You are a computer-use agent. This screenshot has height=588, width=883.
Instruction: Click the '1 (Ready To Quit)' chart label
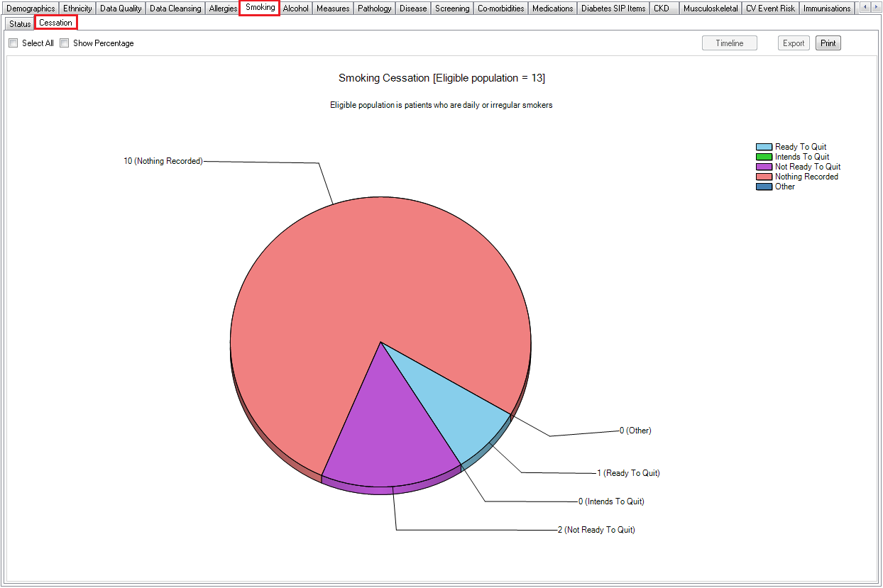[628, 473]
